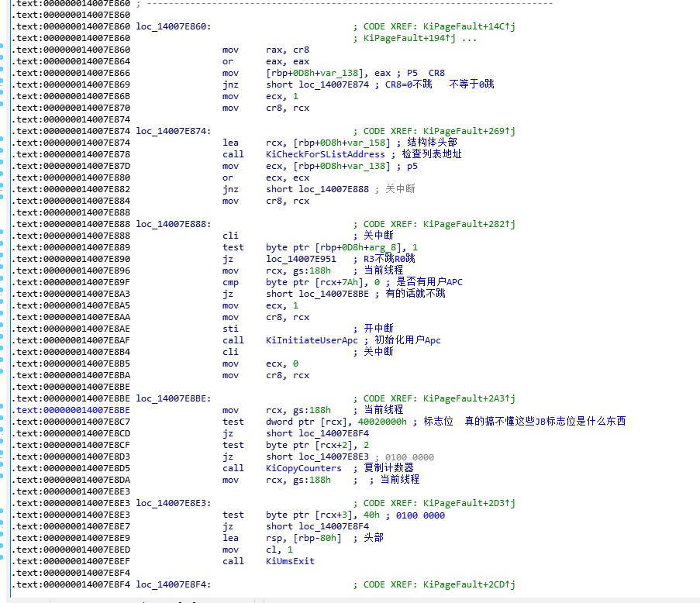The image size is (700, 603).
Task: Select the loc_14007E860: label definition
Action: coord(173,26)
